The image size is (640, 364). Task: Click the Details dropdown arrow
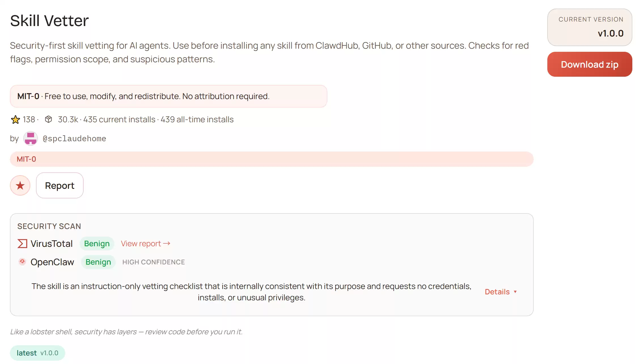[x=515, y=292]
